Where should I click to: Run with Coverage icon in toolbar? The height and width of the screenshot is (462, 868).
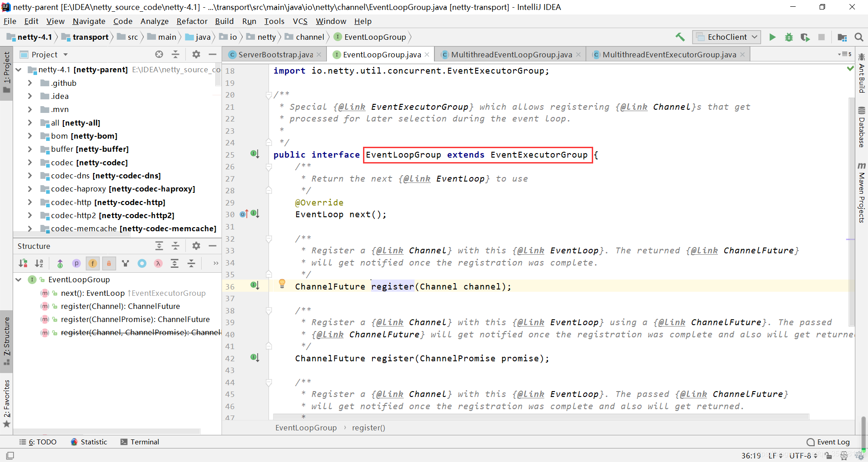coord(805,37)
